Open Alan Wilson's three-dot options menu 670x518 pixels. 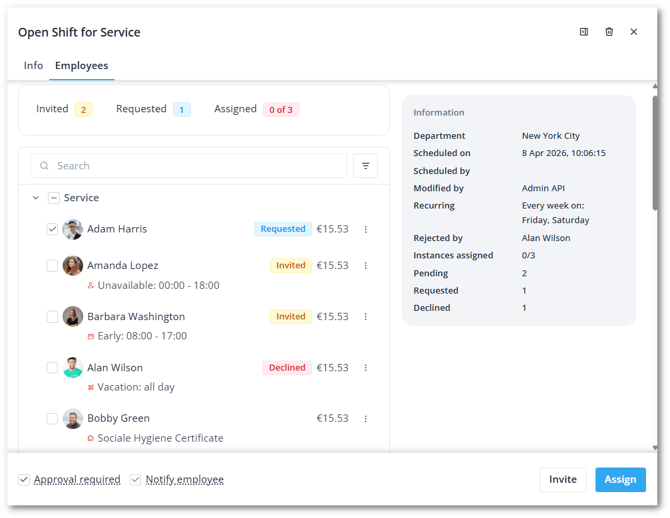(366, 368)
